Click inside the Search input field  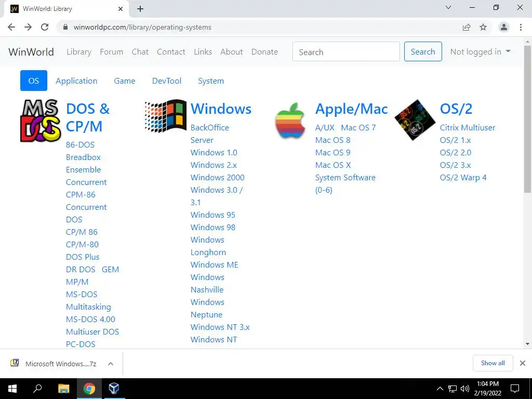click(x=346, y=51)
